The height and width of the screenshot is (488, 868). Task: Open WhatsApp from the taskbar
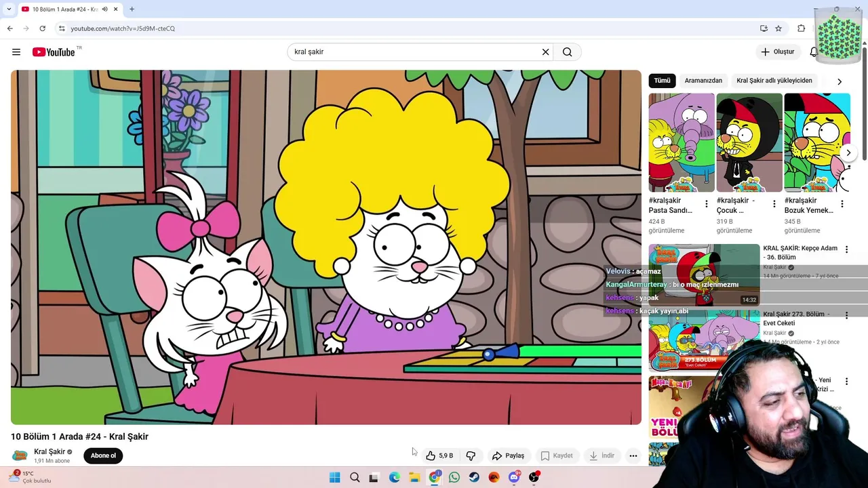[x=454, y=477]
